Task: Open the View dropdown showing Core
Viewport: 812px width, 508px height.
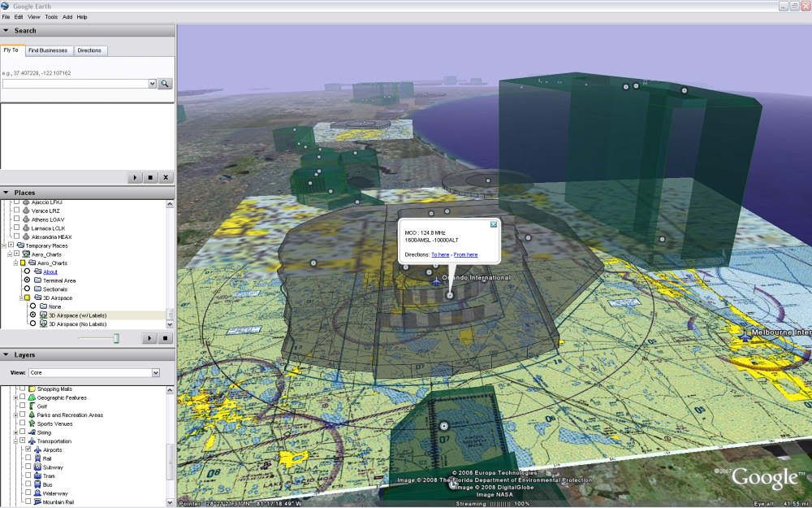Action: (x=156, y=372)
